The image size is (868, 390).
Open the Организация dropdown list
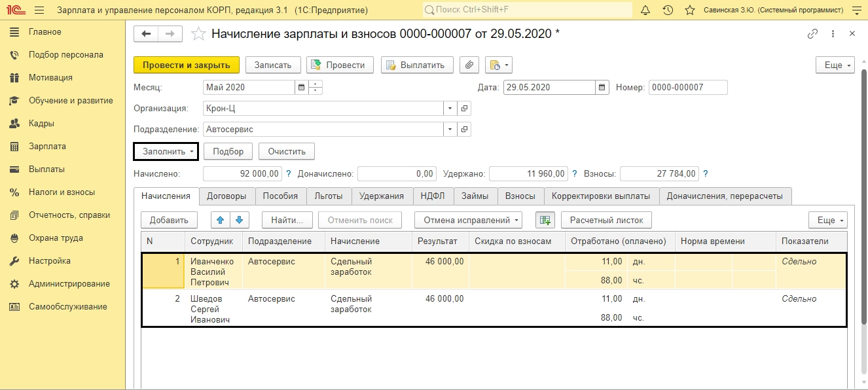click(x=450, y=109)
